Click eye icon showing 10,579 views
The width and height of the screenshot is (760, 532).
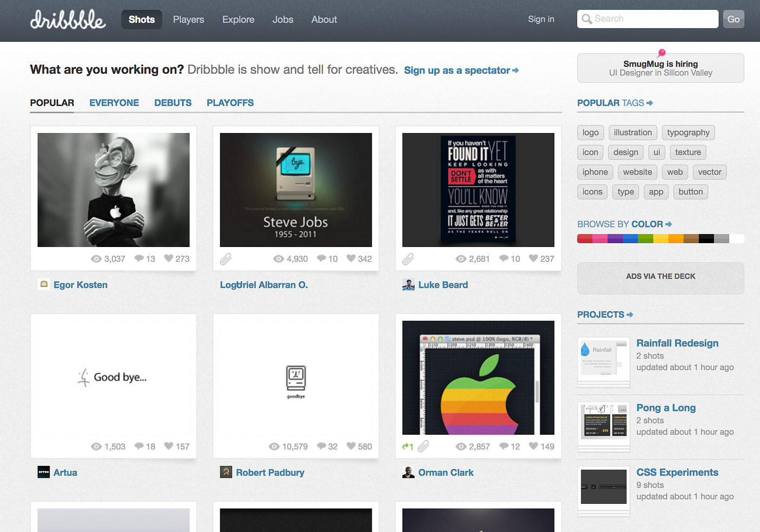274,447
